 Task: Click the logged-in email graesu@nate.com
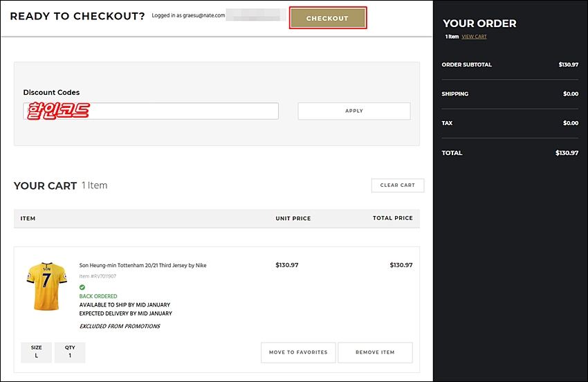pos(204,15)
